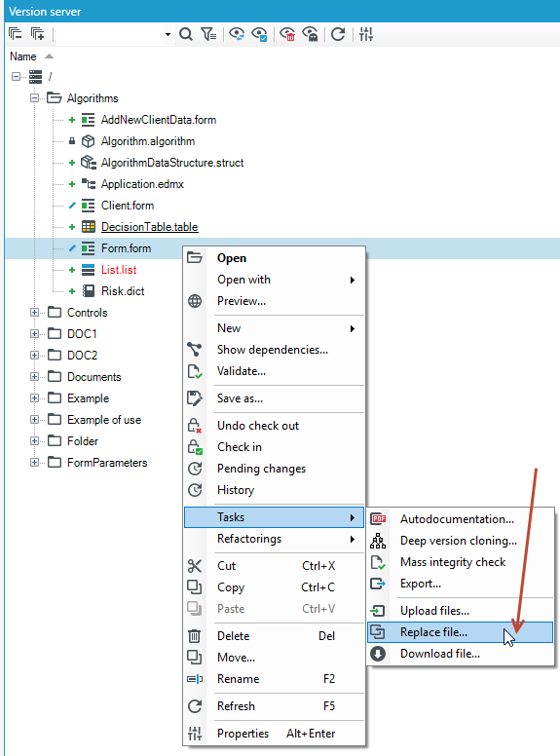The height and width of the screenshot is (756, 560).
Task: Click the magnifier search icon
Action: [x=186, y=34]
